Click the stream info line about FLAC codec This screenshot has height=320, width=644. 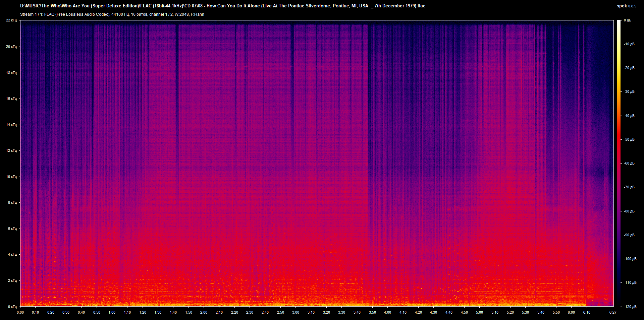(112, 14)
